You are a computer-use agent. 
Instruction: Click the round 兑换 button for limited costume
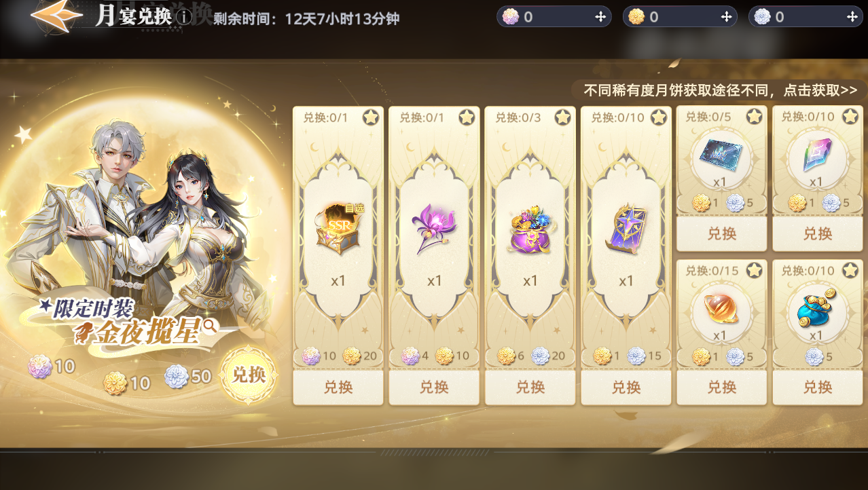pos(249,375)
